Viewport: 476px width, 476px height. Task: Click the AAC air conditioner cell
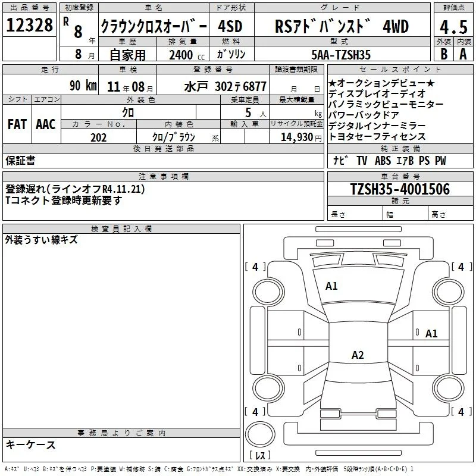pos(46,124)
